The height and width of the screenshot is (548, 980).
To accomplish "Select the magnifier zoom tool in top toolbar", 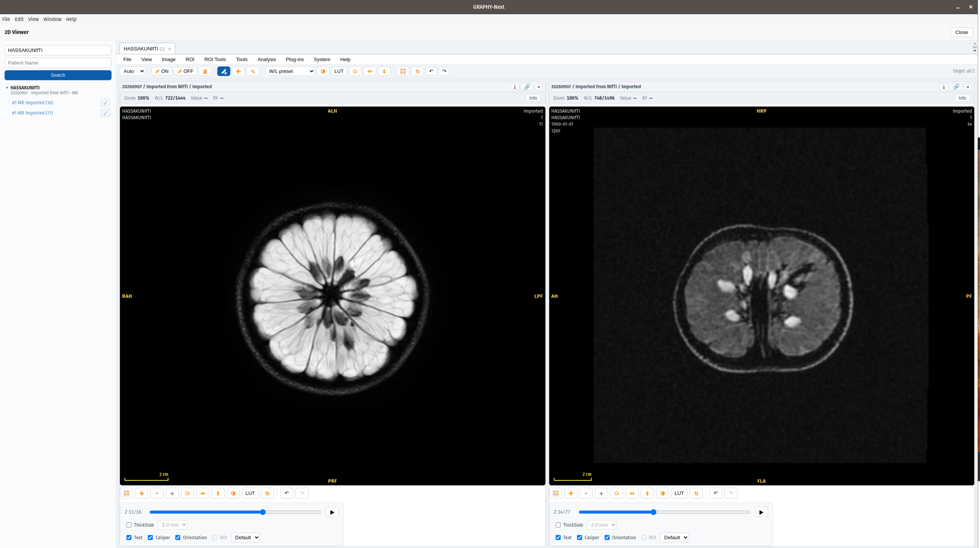I will (x=253, y=71).
